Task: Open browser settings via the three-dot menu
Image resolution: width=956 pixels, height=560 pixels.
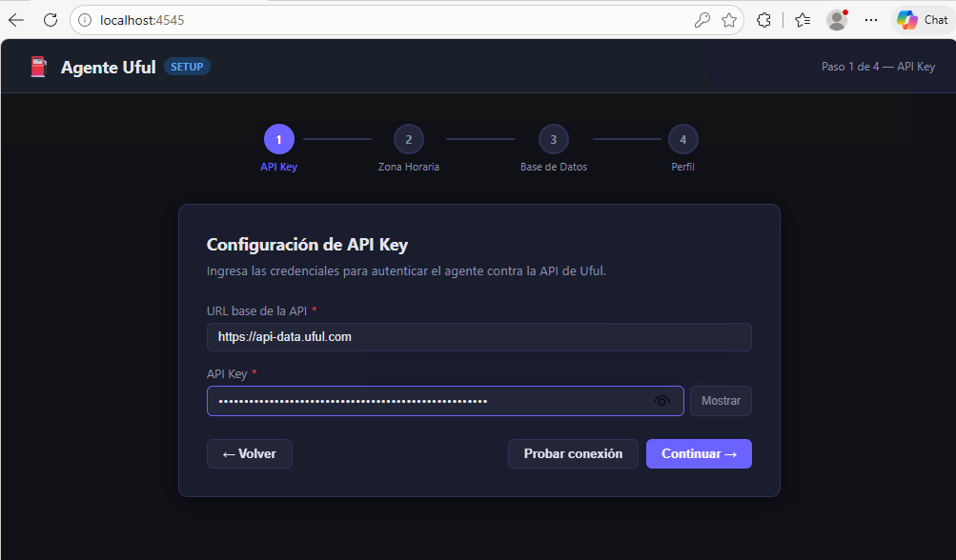Action: (x=870, y=19)
